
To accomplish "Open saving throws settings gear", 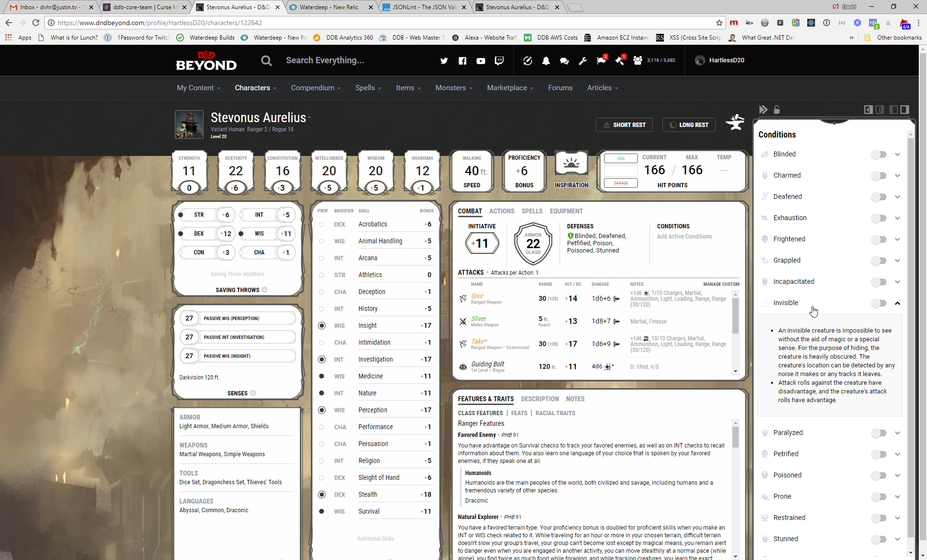I will [x=265, y=290].
